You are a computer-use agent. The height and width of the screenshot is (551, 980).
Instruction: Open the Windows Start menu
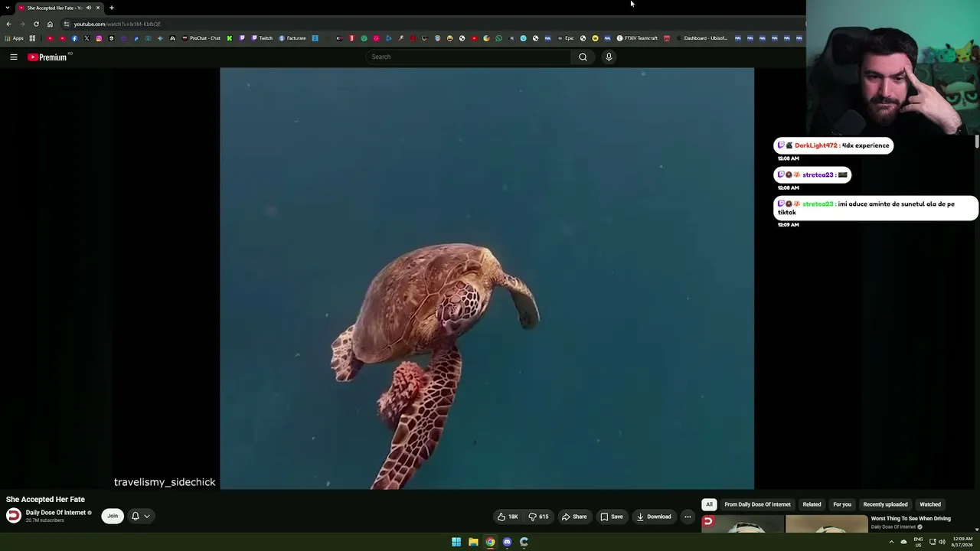(456, 542)
